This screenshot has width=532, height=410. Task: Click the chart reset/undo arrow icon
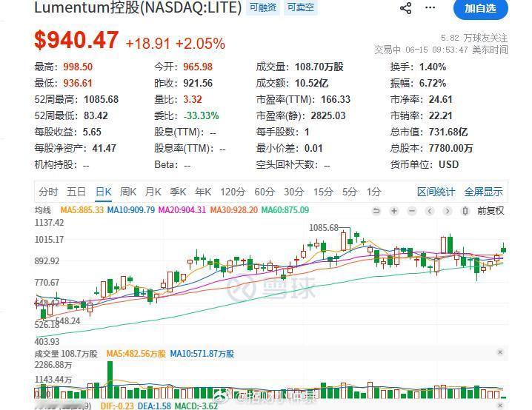click(x=376, y=211)
